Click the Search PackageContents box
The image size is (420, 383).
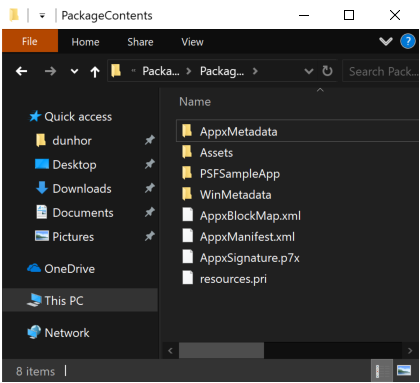381,71
